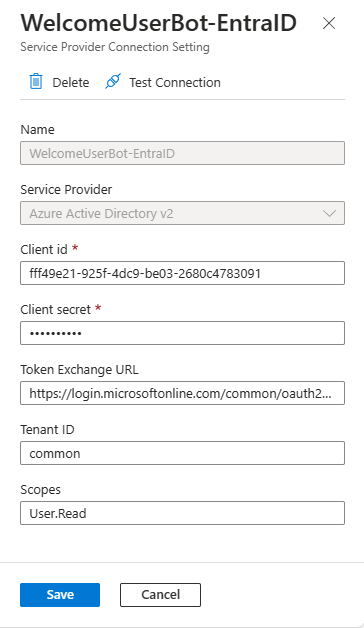Cancel the connection setting changes

pyautogui.click(x=160, y=595)
